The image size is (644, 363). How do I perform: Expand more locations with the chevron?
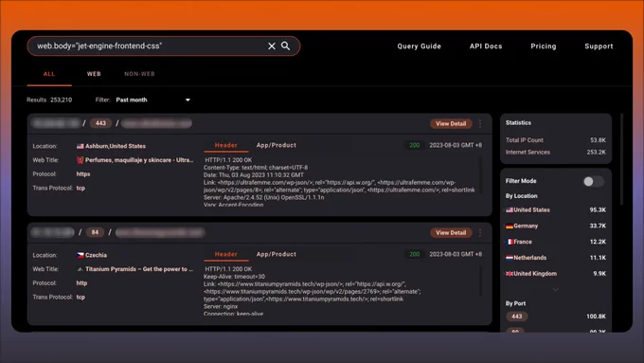[x=556, y=290]
